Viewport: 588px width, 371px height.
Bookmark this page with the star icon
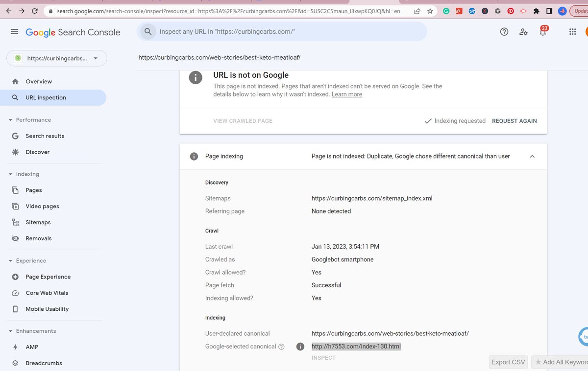[x=430, y=11]
